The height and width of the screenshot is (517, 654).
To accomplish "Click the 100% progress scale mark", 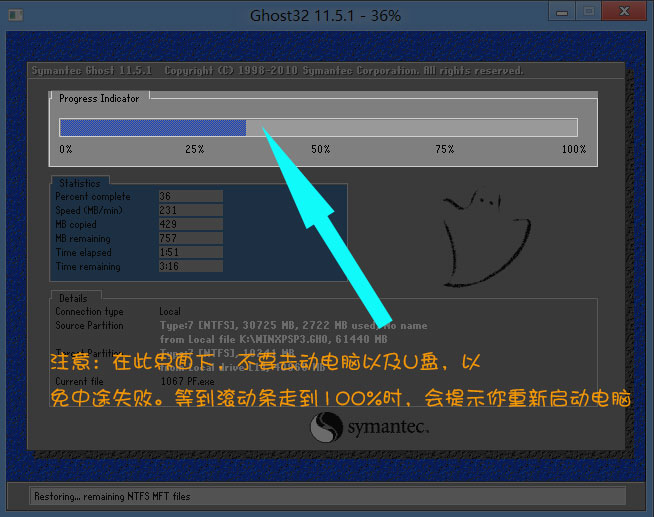I will pyautogui.click(x=574, y=149).
